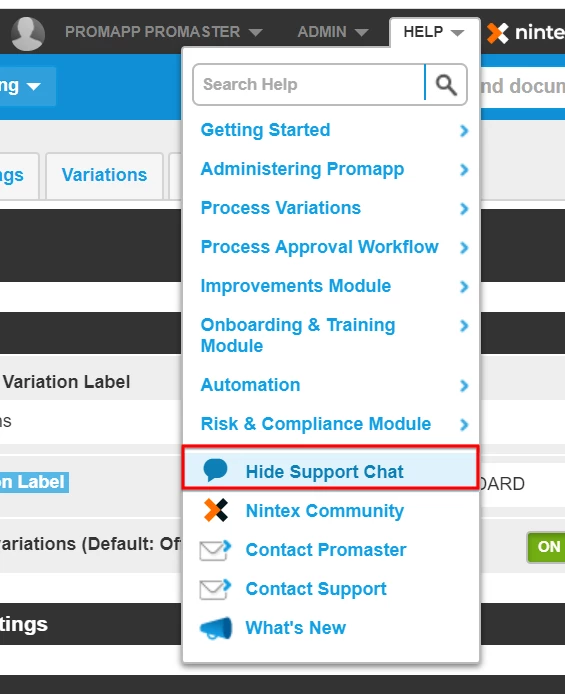Toggle the green ON switch

tap(546, 547)
